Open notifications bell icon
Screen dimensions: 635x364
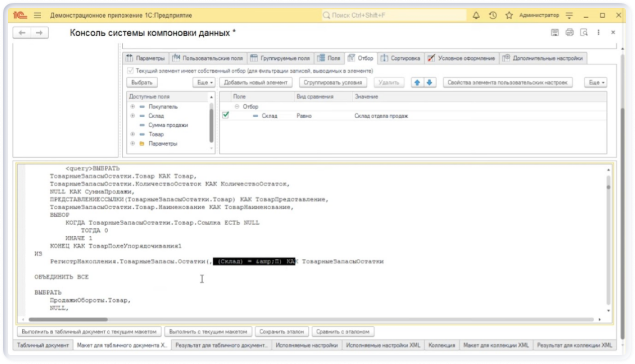tap(476, 16)
